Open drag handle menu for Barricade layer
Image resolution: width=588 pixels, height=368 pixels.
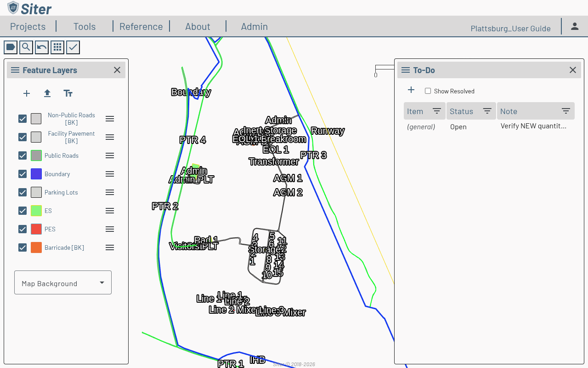click(110, 247)
